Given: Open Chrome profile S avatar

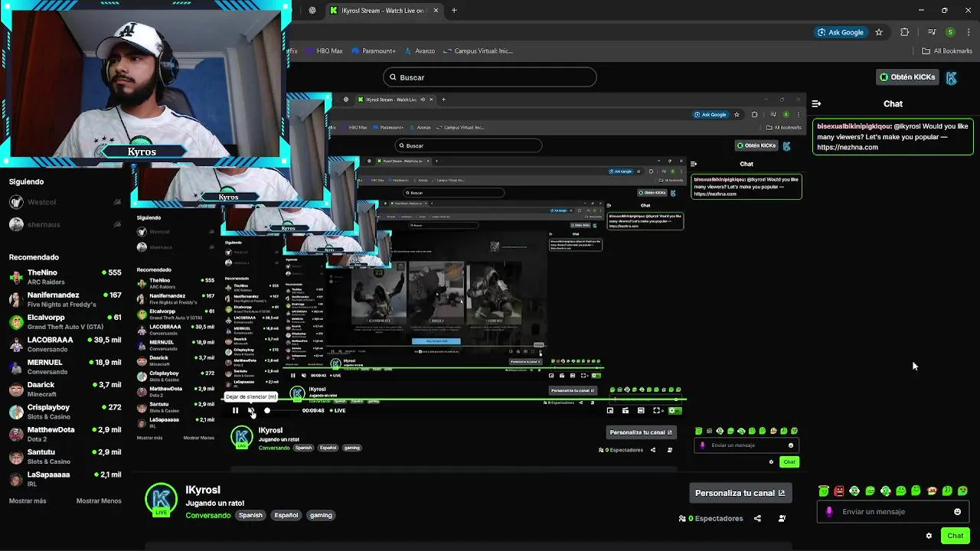Looking at the screenshot, I should tap(950, 32).
